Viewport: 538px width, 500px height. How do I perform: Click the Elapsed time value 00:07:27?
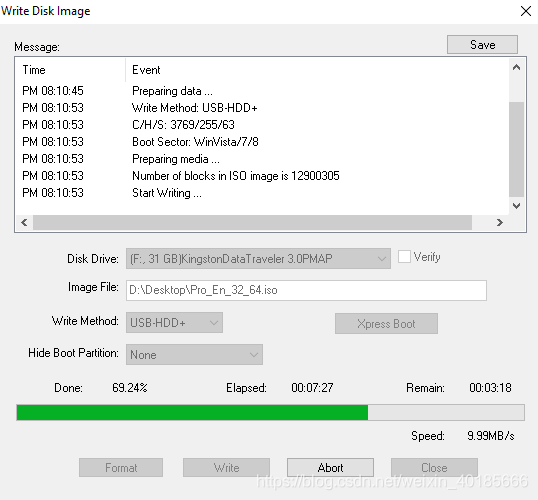(312, 388)
